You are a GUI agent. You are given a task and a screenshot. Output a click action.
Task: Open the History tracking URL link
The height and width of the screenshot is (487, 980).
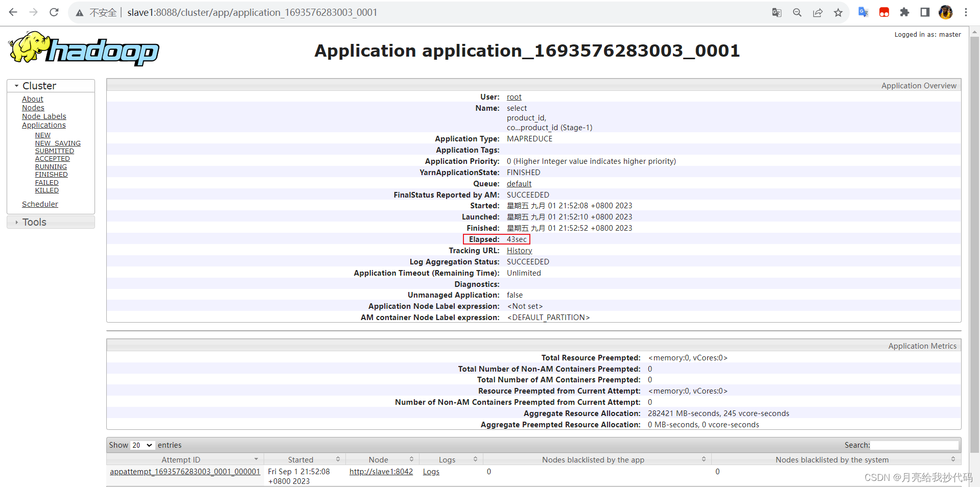[519, 251]
